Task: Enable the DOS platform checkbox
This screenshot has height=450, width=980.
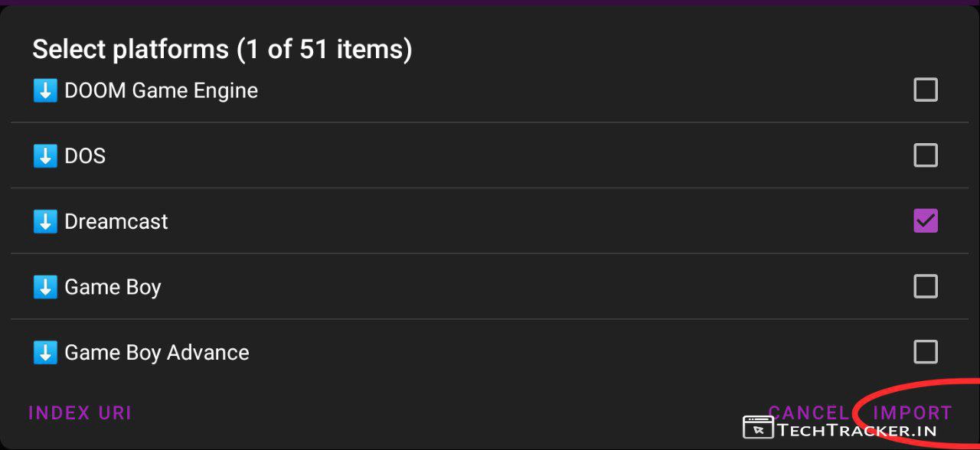Action: [925, 156]
